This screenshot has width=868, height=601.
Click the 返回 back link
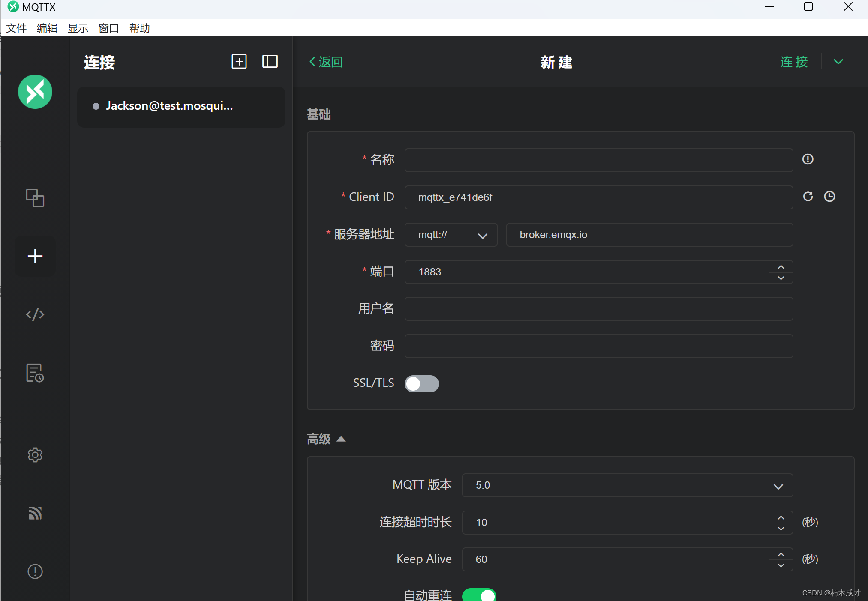click(326, 62)
